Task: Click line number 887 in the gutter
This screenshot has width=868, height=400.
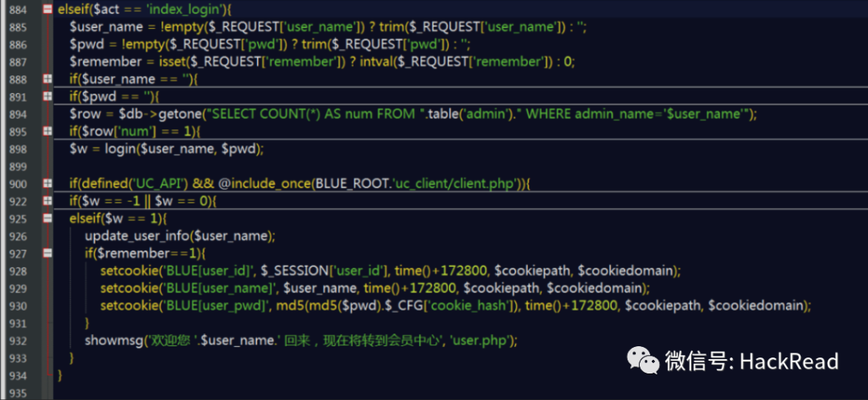Action: point(18,62)
